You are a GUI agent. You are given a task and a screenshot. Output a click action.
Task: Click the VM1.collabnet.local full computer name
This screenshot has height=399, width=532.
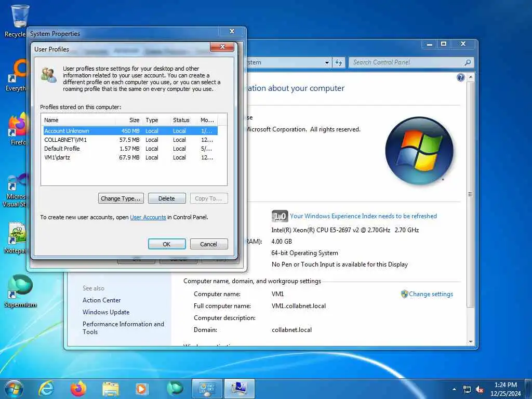click(299, 306)
